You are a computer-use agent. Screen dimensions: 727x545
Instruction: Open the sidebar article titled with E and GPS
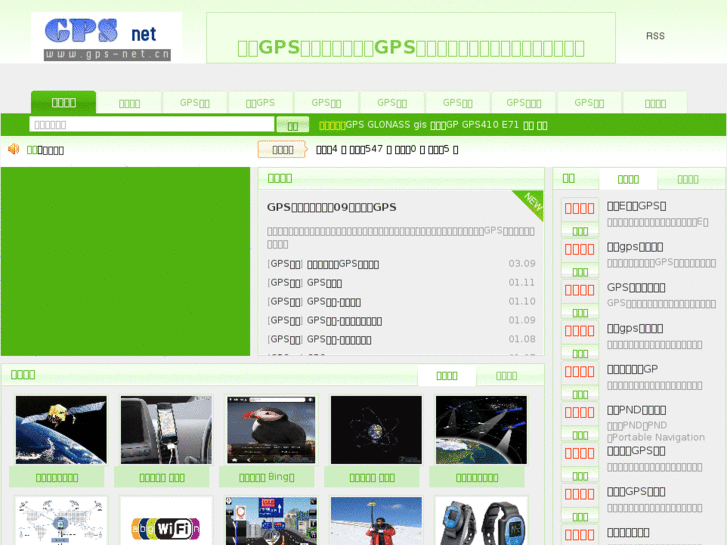tap(637, 206)
